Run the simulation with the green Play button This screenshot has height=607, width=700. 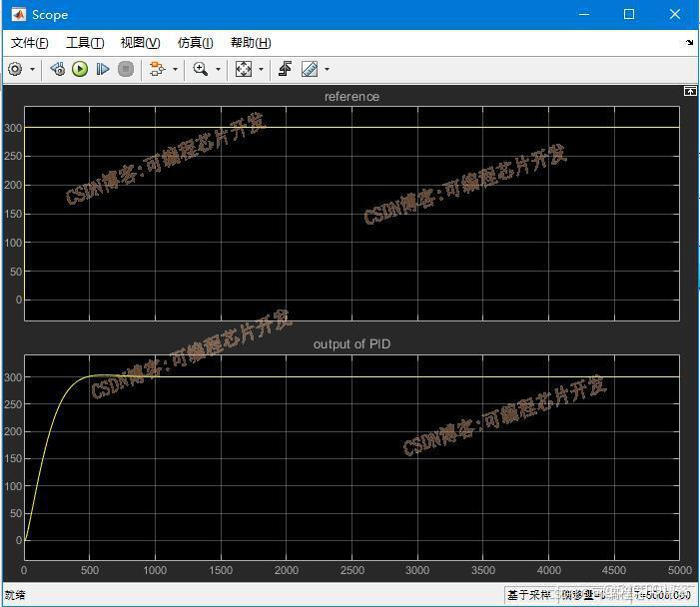click(80, 69)
